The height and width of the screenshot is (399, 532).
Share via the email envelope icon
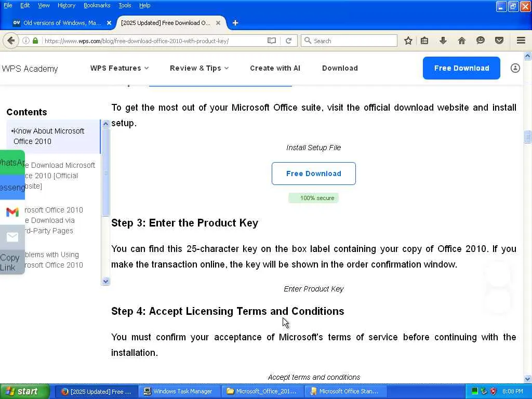click(x=12, y=237)
